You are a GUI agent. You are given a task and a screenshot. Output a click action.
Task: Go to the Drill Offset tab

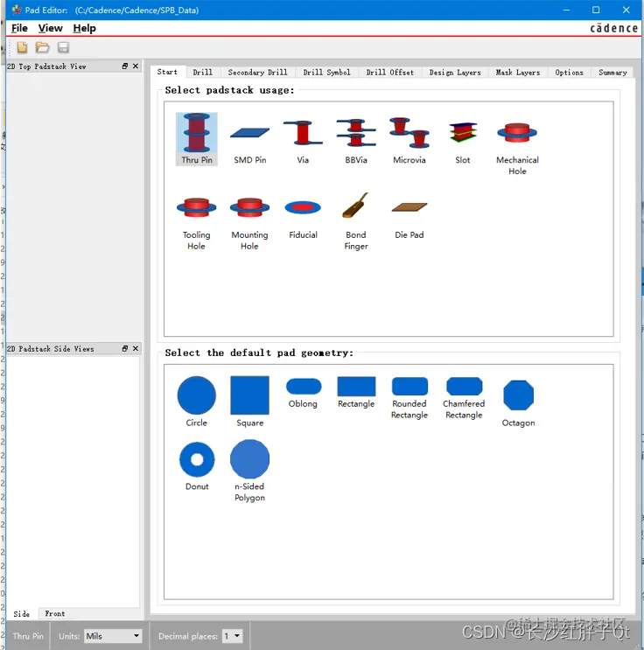click(x=389, y=72)
